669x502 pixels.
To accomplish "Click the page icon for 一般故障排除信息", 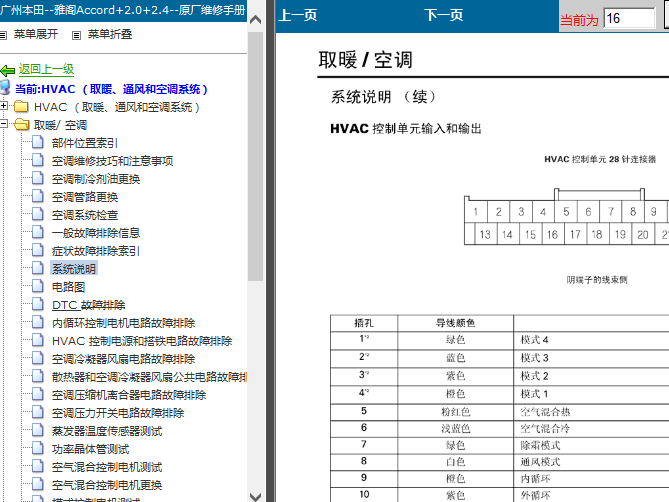I will tap(38, 232).
